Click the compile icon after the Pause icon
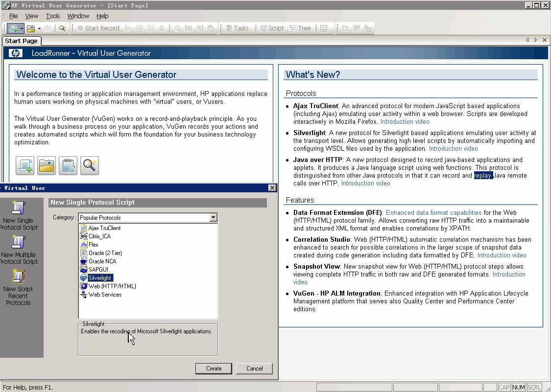The width and height of the screenshot is (551, 392). 162,28
